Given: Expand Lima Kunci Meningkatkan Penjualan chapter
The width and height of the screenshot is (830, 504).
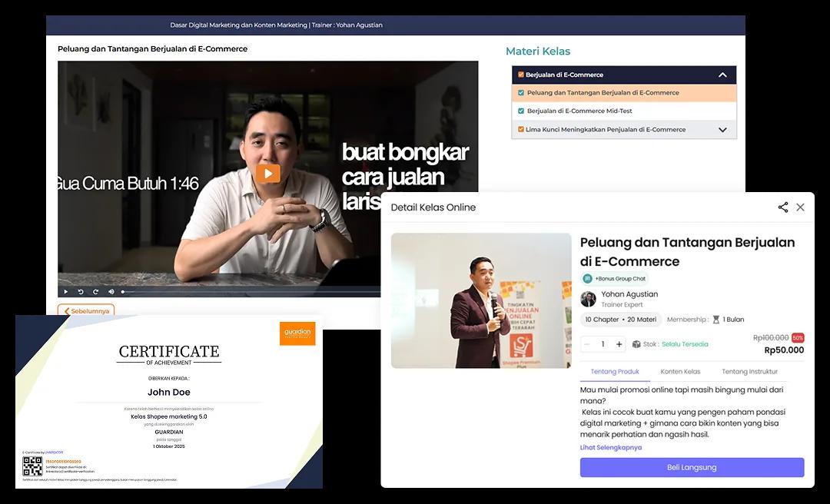Looking at the screenshot, I should 722,129.
